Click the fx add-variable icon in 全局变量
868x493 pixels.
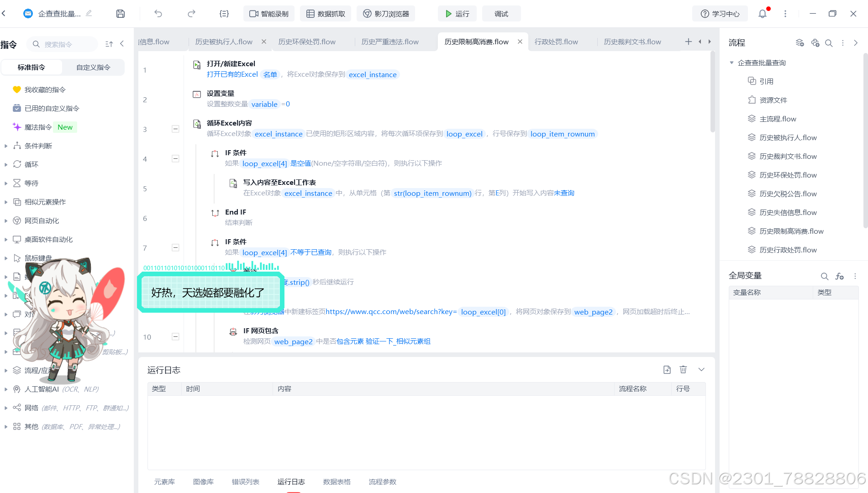(839, 276)
